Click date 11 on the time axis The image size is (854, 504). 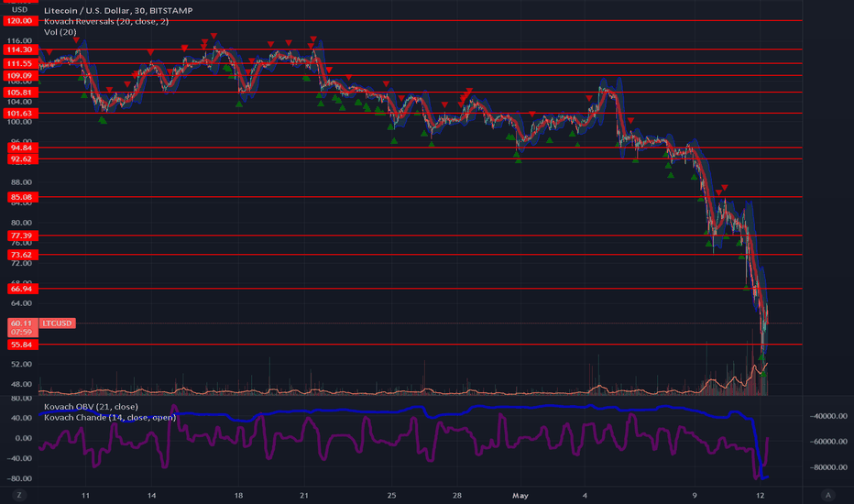point(85,495)
